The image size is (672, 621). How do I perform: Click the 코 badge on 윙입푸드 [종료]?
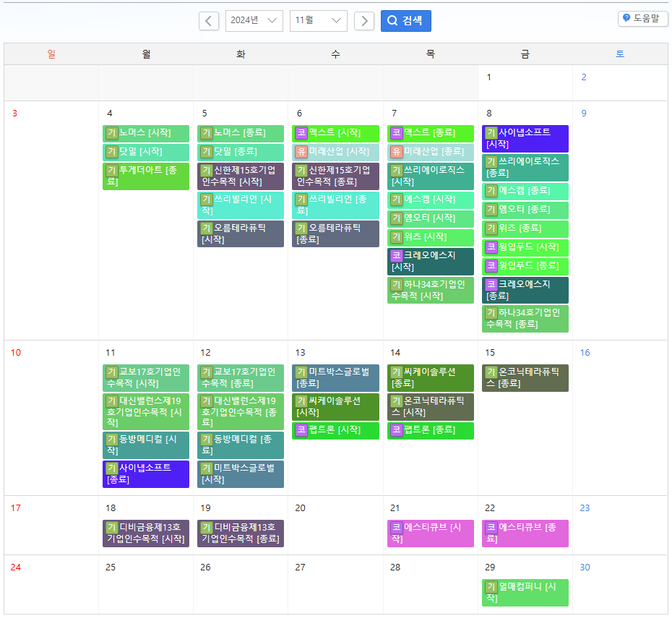[491, 265]
